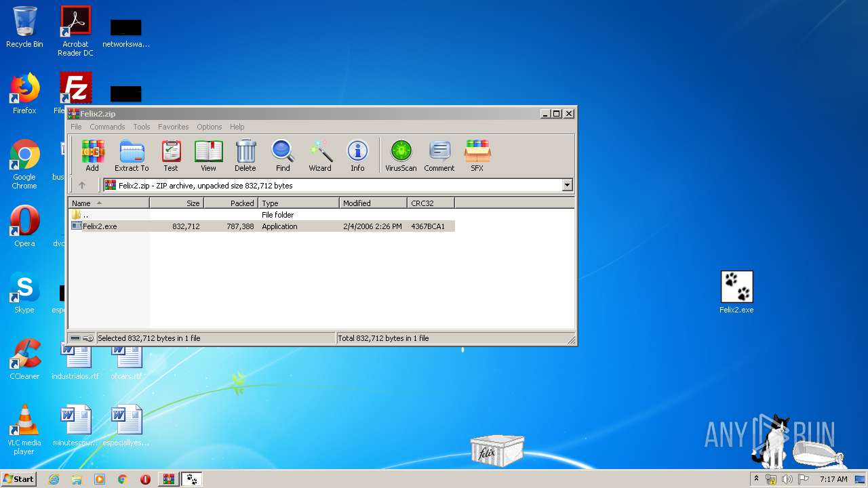Screen dimensions: 868x488
Task: Click the Extract To toolbar icon
Action: [132, 156]
